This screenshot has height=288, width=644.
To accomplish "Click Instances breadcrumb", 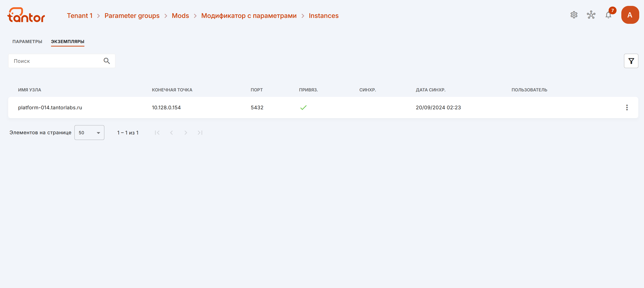I will tap(323, 15).
